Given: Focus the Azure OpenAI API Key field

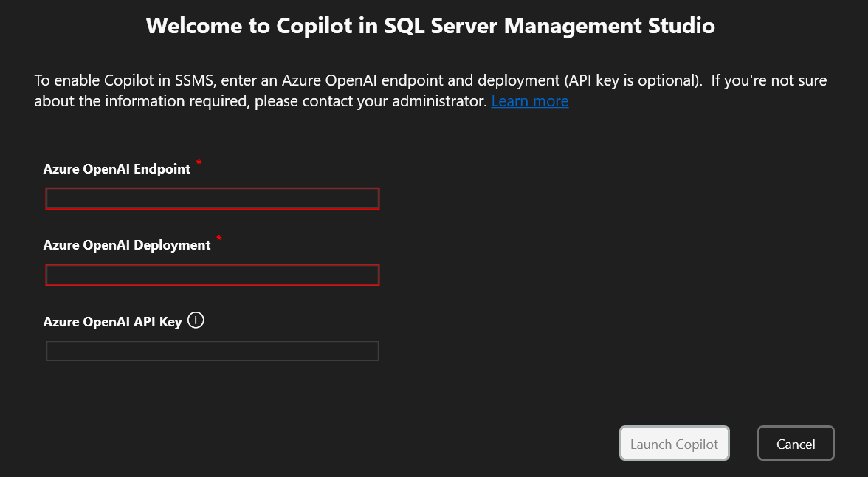Looking at the screenshot, I should coord(212,351).
